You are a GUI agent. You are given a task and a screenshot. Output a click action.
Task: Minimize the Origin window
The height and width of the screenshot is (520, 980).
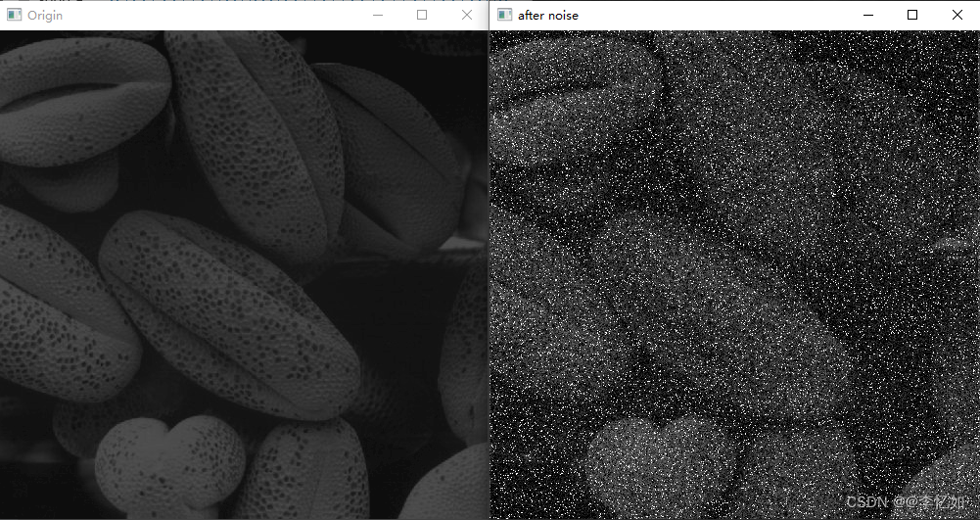pyautogui.click(x=378, y=15)
